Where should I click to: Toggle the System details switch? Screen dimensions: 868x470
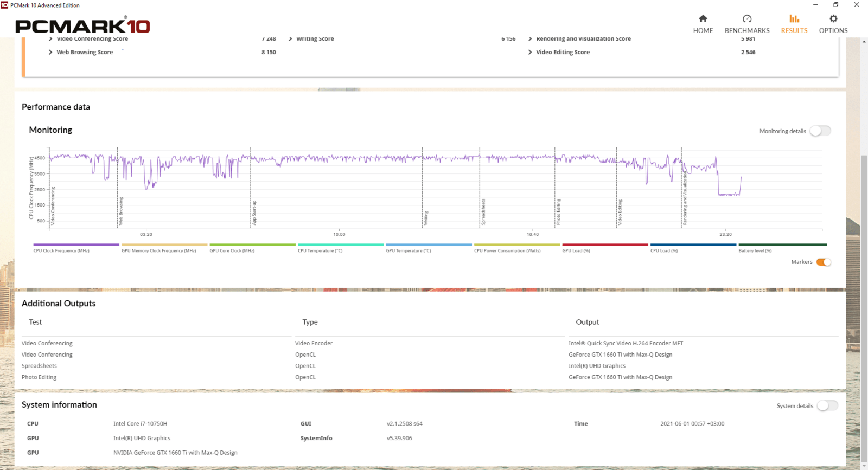(x=827, y=405)
